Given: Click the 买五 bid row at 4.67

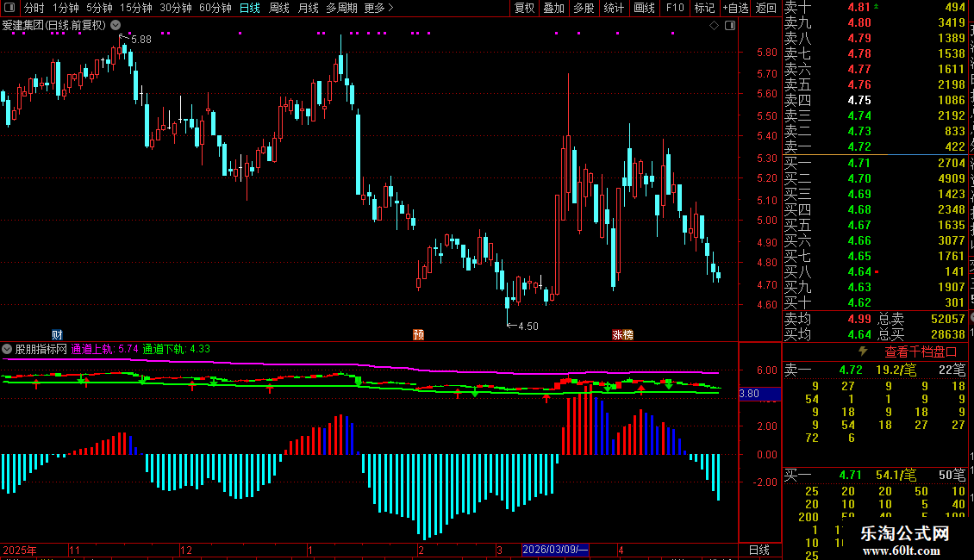Looking at the screenshot, I should (x=875, y=225).
